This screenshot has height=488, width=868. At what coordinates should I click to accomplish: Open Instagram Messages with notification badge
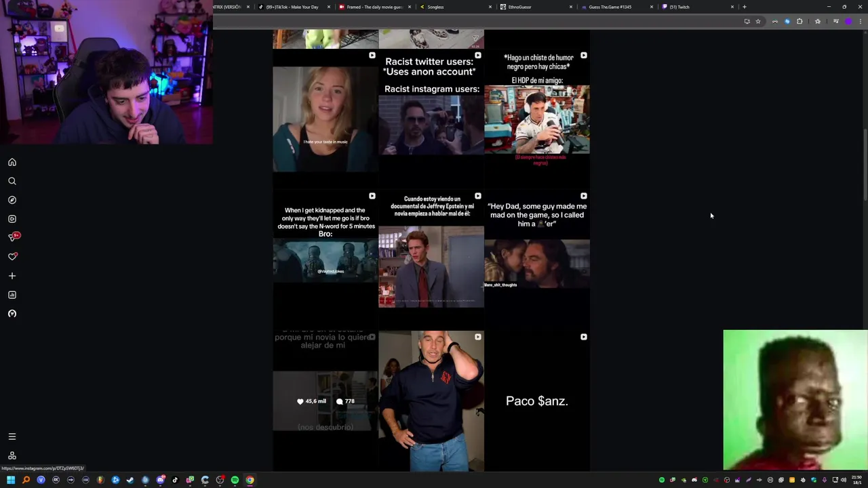tap(13, 237)
